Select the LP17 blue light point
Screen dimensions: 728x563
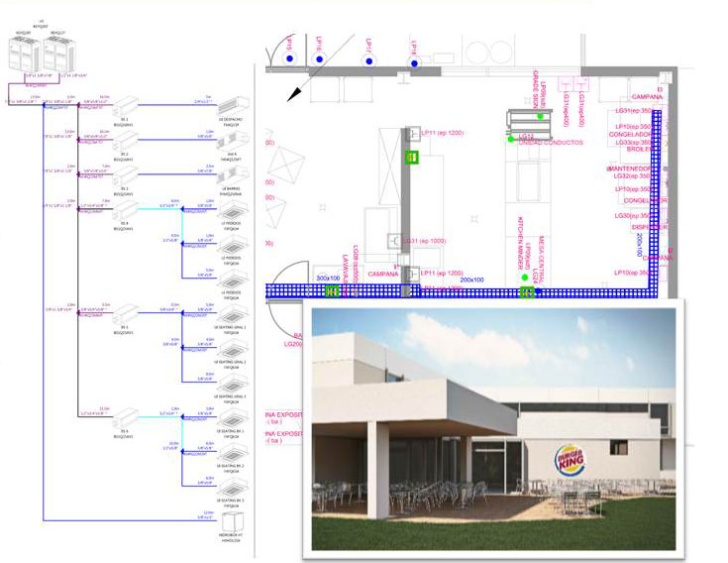[367, 60]
